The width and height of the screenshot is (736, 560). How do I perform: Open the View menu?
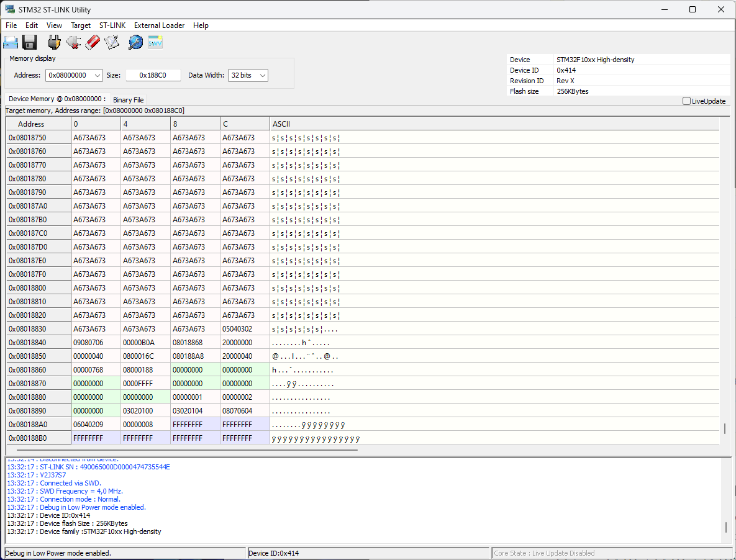tap(54, 25)
